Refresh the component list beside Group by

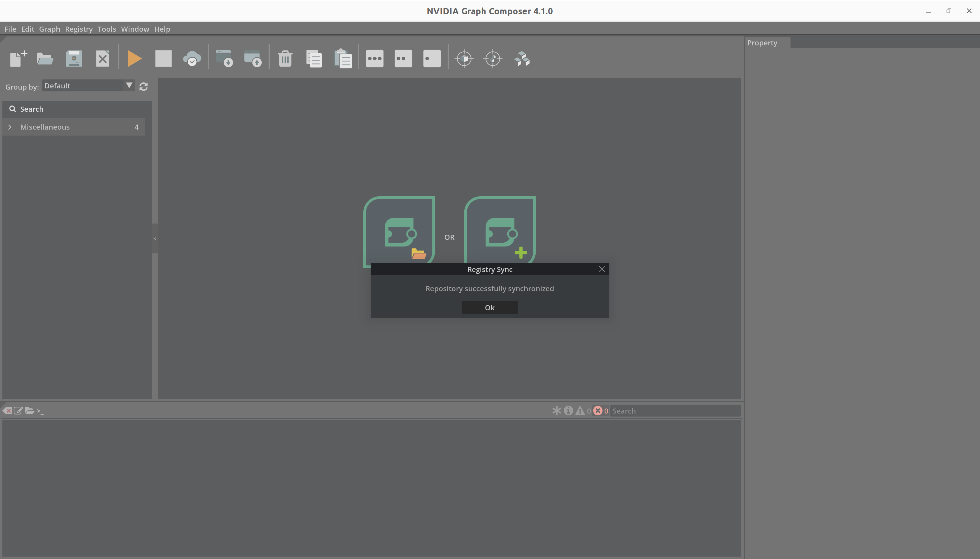coord(144,86)
